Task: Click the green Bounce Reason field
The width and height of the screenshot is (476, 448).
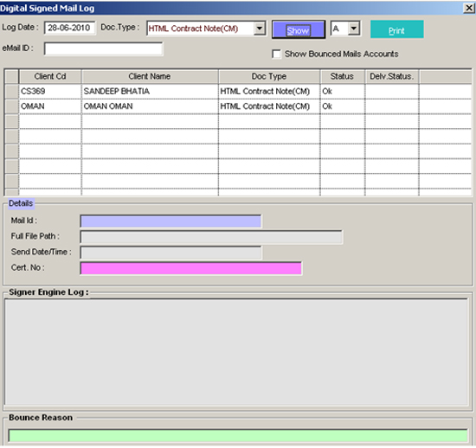Action: pyautogui.click(x=238, y=436)
